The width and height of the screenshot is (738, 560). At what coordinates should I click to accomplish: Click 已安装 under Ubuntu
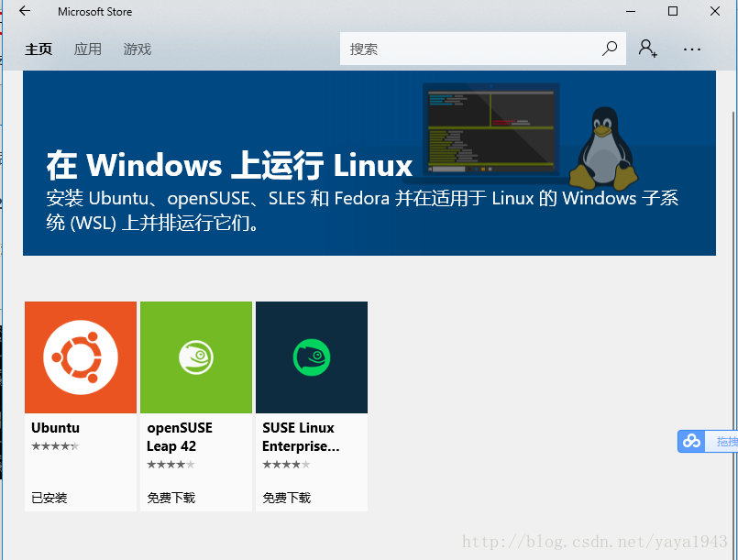pyautogui.click(x=49, y=498)
